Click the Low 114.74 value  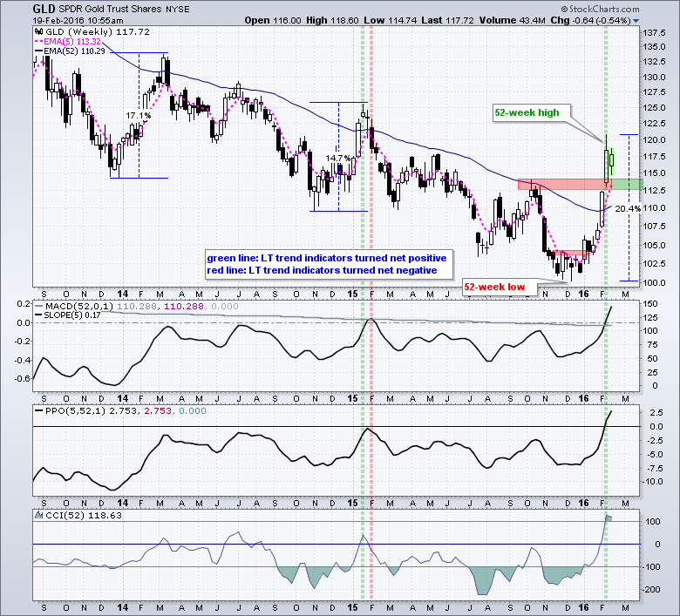[391, 20]
